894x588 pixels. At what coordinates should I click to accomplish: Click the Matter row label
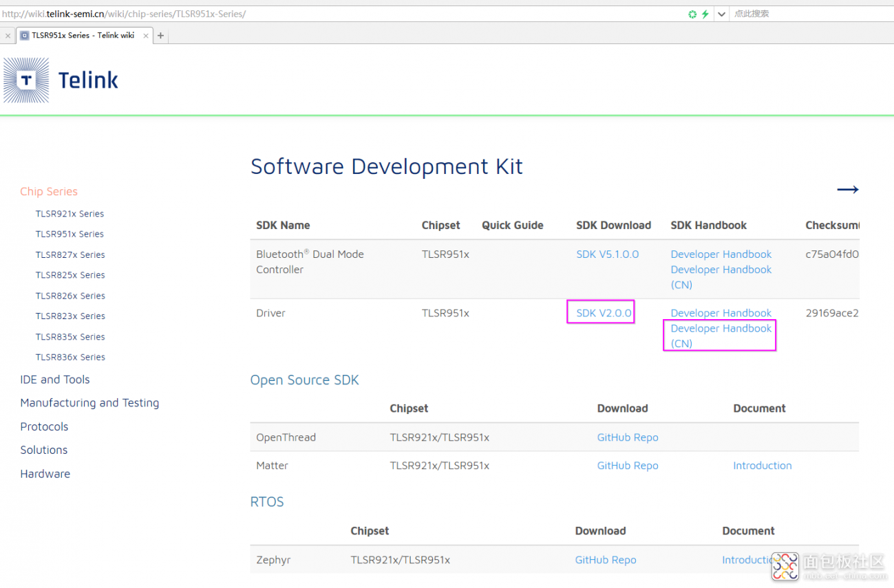(272, 466)
